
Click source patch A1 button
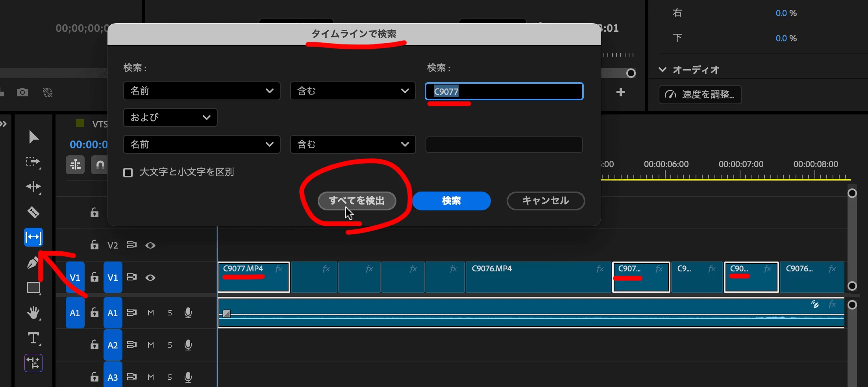pyautogui.click(x=75, y=313)
